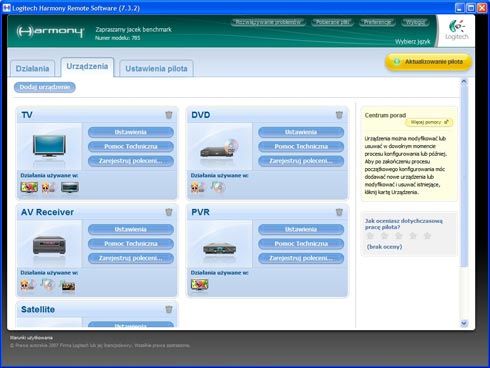
Task: Click the movie faces activity icon in DVD card
Action: (198, 187)
